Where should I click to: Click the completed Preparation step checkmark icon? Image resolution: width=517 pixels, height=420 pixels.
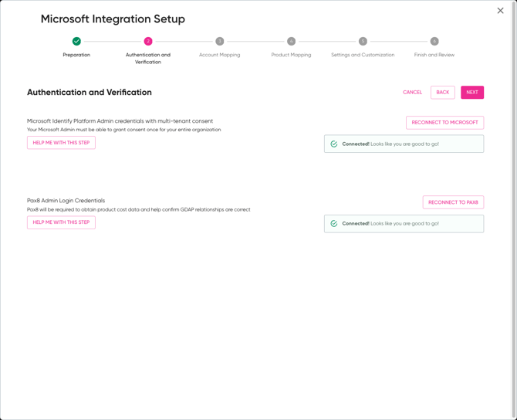click(76, 41)
